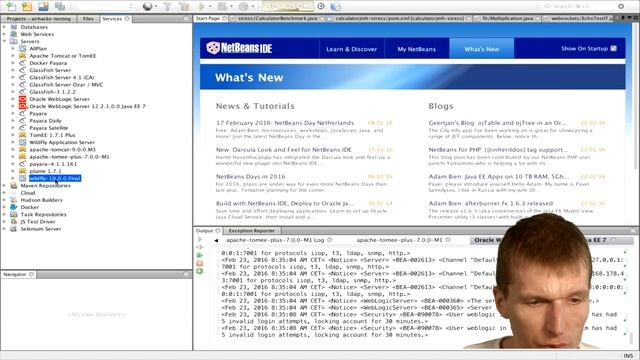Expand the Databases tree node
The height and width of the screenshot is (360, 640).
[x=4, y=27]
